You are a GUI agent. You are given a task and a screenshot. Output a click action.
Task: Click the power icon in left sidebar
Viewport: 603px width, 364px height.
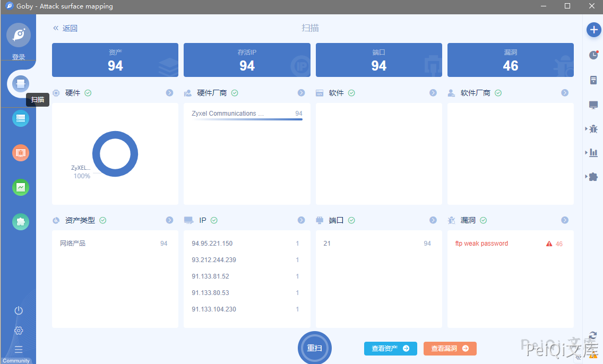coord(19,310)
